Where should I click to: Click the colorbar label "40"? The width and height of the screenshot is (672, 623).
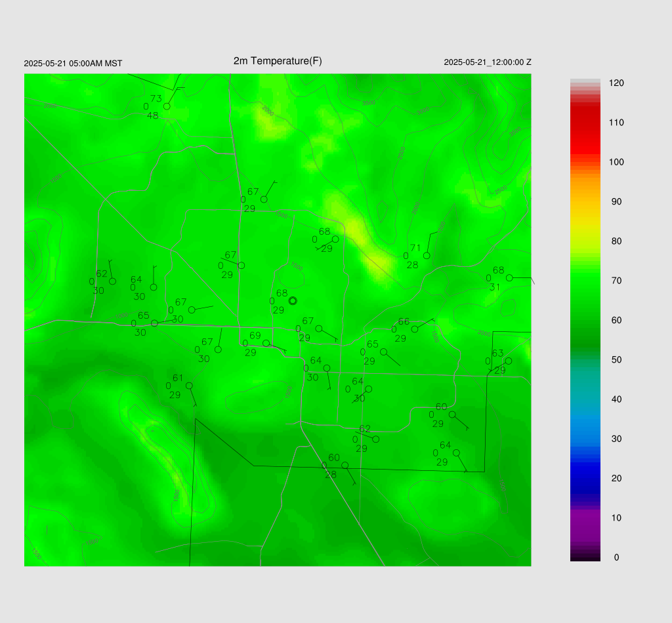tap(616, 399)
